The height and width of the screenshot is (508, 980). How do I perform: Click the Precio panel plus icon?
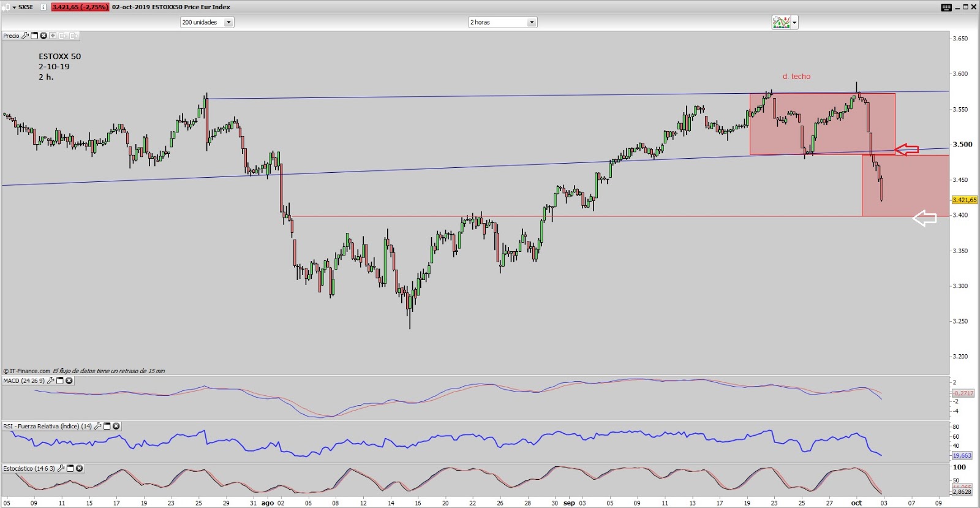[x=53, y=36]
